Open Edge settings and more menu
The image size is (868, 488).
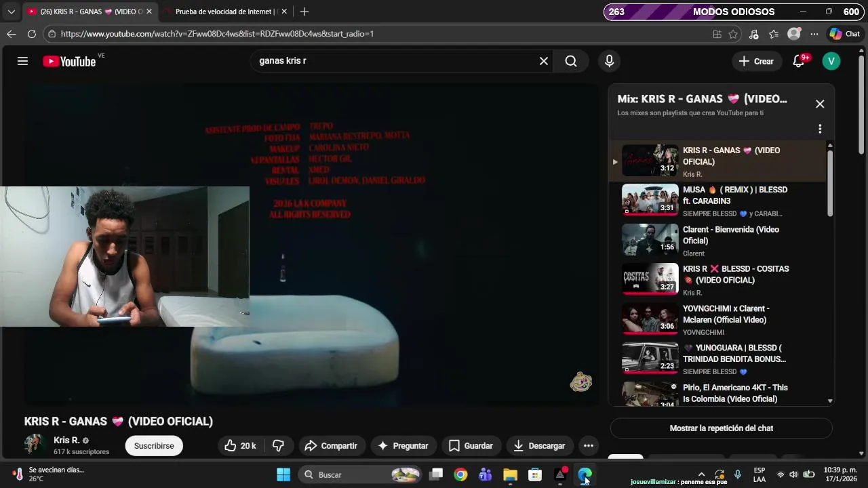click(x=814, y=34)
